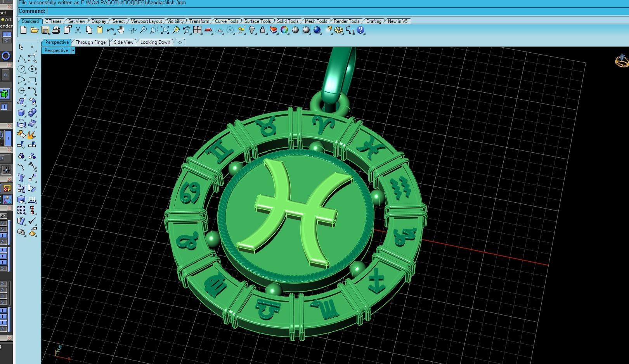Select the arrow pointer tool in sidebar
This screenshot has height=364, width=629.
click(21, 47)
